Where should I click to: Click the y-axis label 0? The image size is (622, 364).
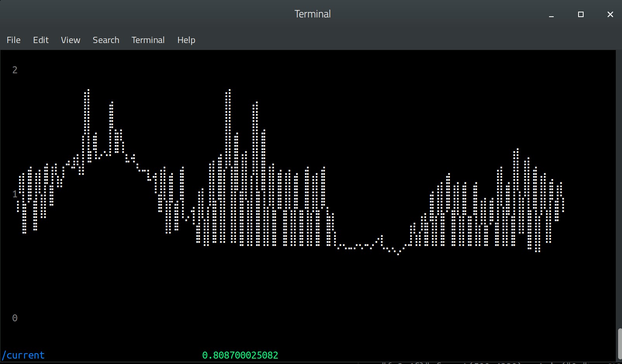[x=15, y=318]
